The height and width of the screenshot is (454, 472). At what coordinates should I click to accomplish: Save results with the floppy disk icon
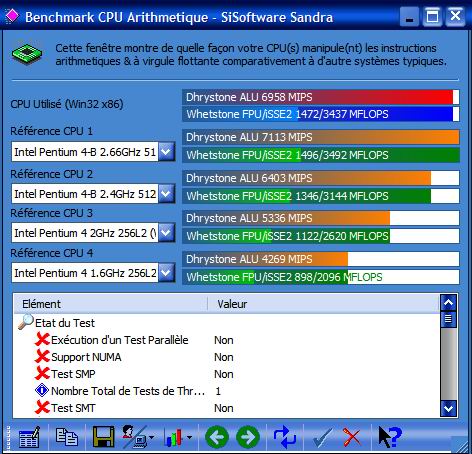(x=103, y=437)
